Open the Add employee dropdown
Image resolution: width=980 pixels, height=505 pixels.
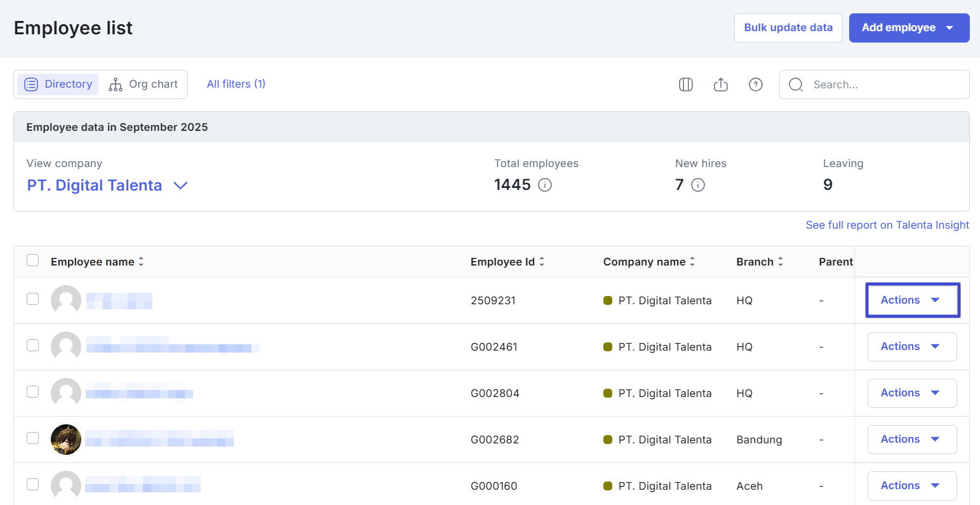coord(909,28)
